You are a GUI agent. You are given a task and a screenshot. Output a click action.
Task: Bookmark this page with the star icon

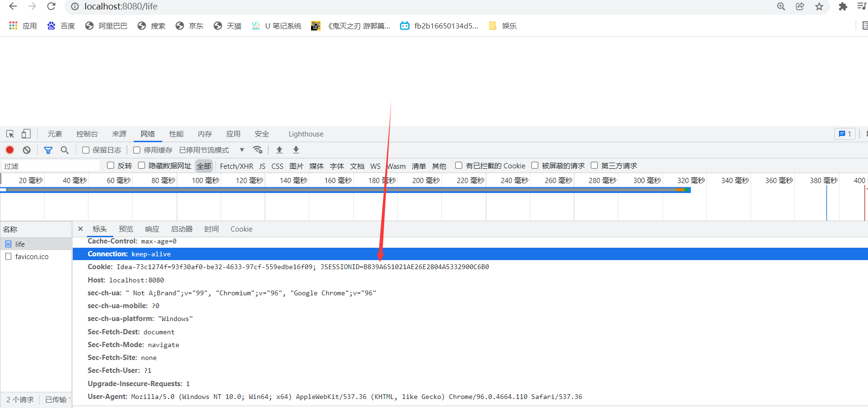819,6
